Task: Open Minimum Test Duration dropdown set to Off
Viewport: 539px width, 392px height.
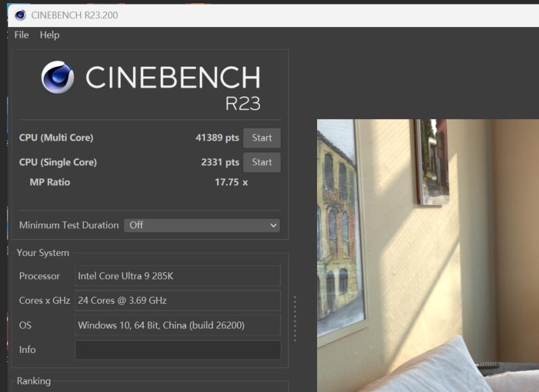Action: tap(202, 226)
